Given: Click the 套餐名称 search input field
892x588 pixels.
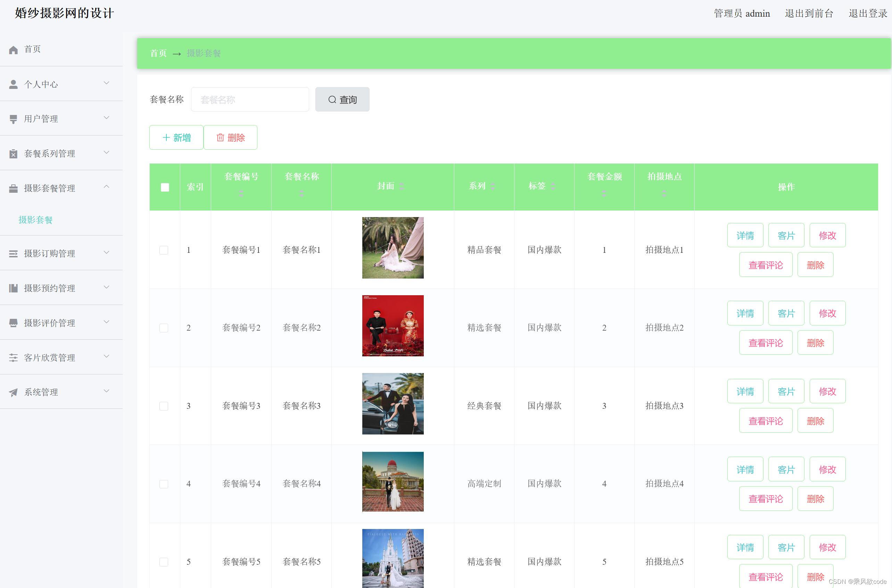Looking at the screenshot, I should coord(250,100).
